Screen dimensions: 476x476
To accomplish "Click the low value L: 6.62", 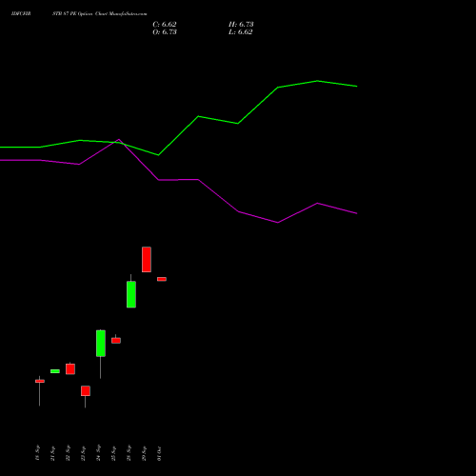I will click(x=241, y=32).
